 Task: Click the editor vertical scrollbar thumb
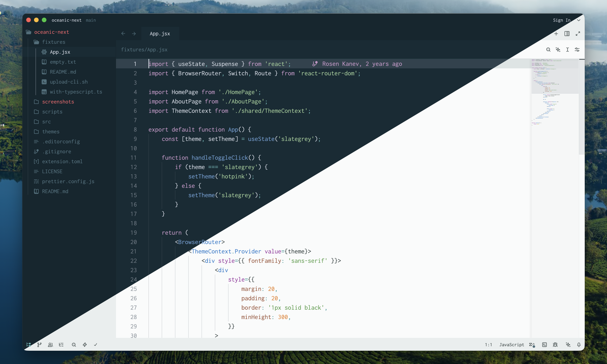coord(581,107)
